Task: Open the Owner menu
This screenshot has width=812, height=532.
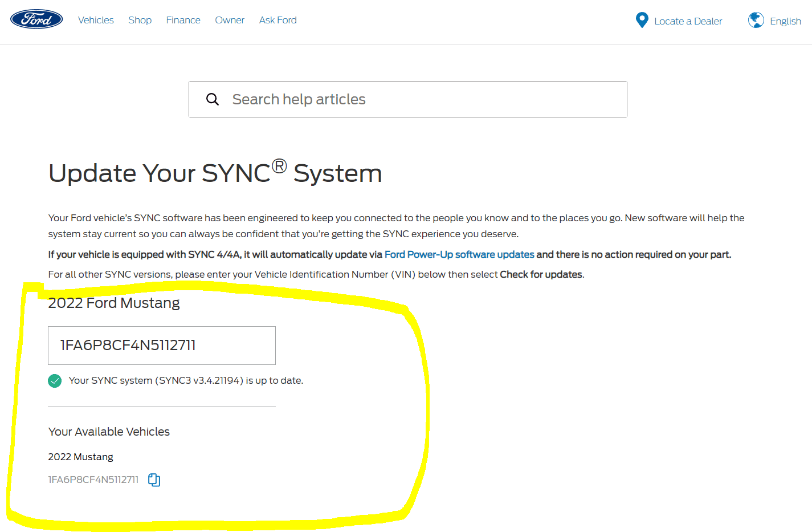Action: point(230,20)
